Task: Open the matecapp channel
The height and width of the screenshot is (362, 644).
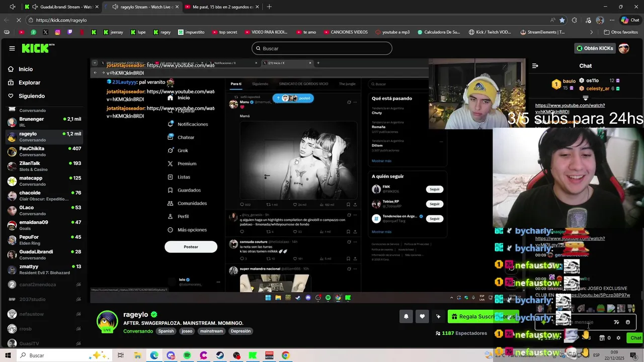Action: coord(44,181)
